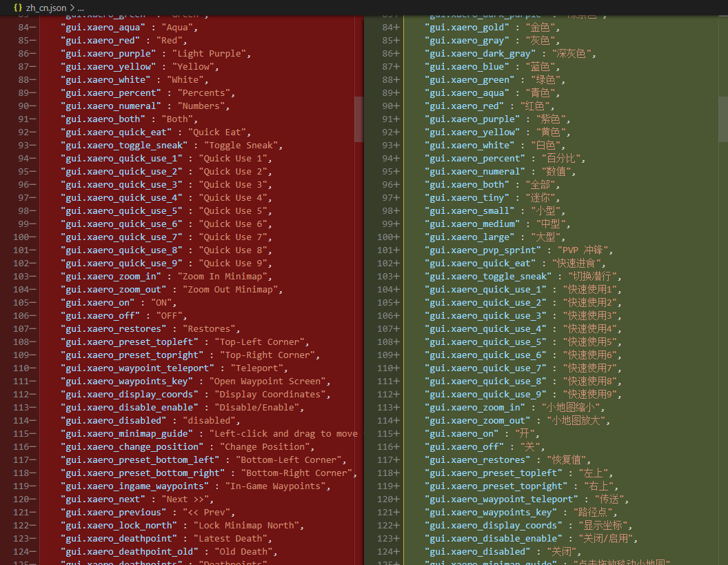Click removed line "gui.xaero_yellow" : "Yellow"
The width and height of the screenshot is (728, 565).
pyautogui.click(x=140, y=67)
